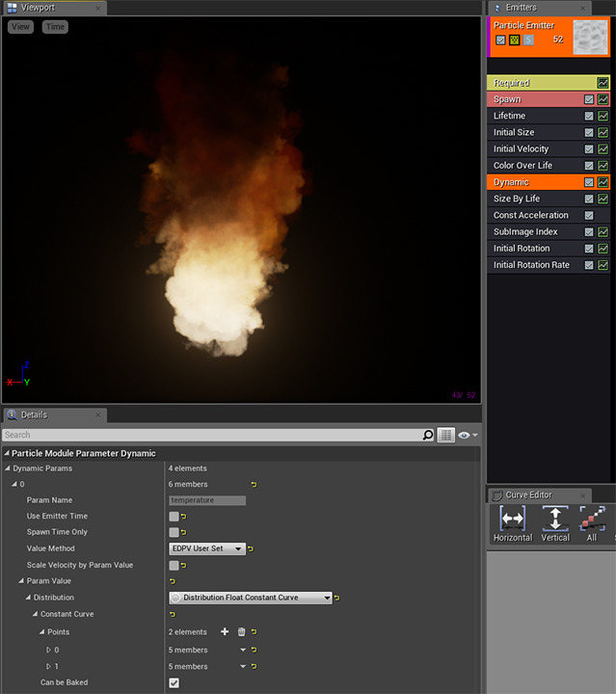Click the curve graph icon beside Color Over Life
The image size is (616, 694).
[603, 166]
